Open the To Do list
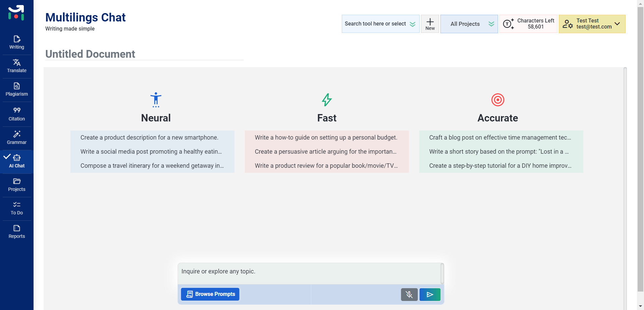Image resolution: width=644 pixels, height=310 pixels. (x=16, y=208)
